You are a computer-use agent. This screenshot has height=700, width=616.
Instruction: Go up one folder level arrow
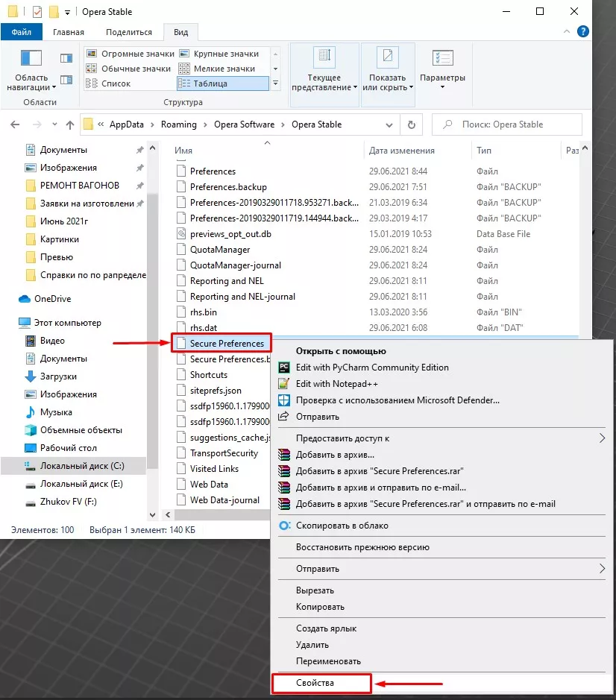click(70, 124)
